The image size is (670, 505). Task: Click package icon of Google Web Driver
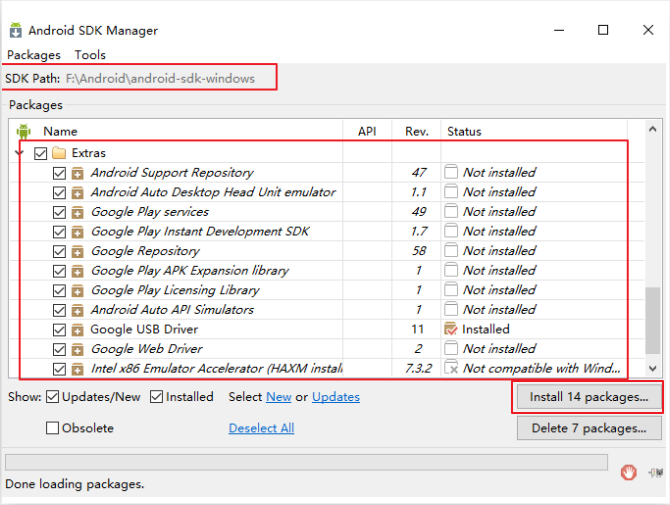pos(77,349)
